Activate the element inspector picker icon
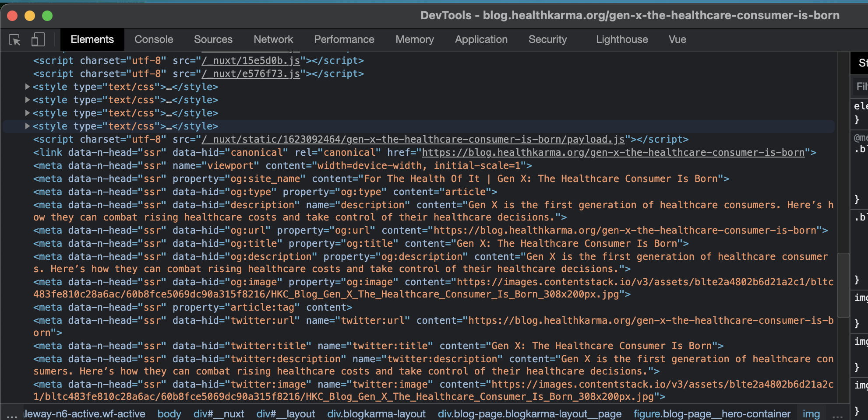Viewport: 868px width, 420px height. tap(14, 40)
